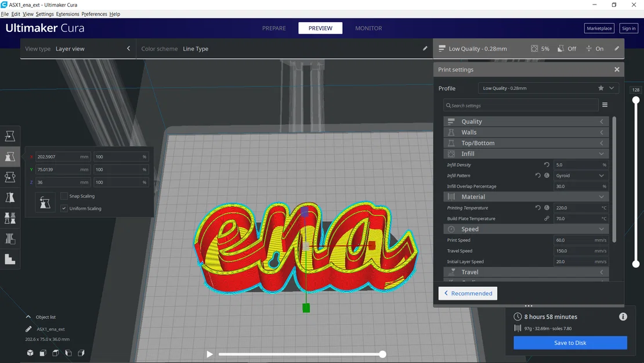Switch to right side view cube icon

[x=81, y=353]
